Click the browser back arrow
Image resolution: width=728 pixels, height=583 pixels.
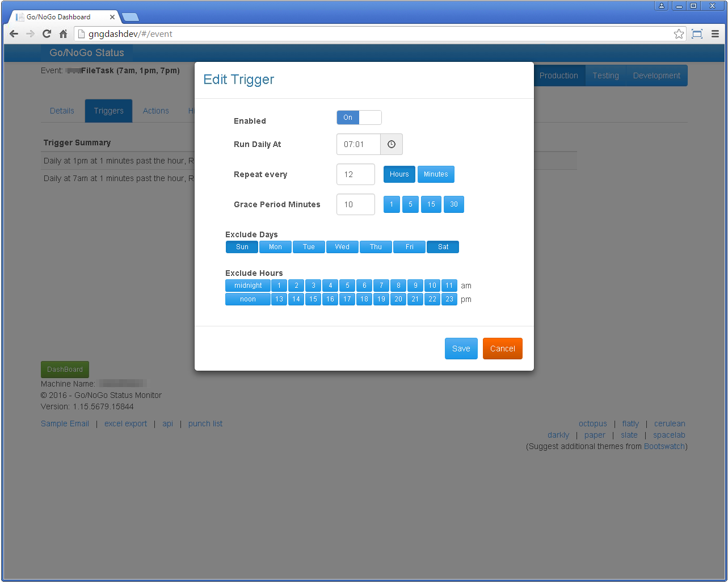[x=14, y=34]
